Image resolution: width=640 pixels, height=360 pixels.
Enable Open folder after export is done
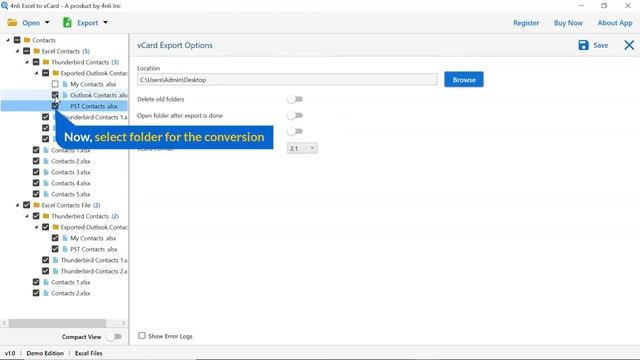click(x=295, y=116)
